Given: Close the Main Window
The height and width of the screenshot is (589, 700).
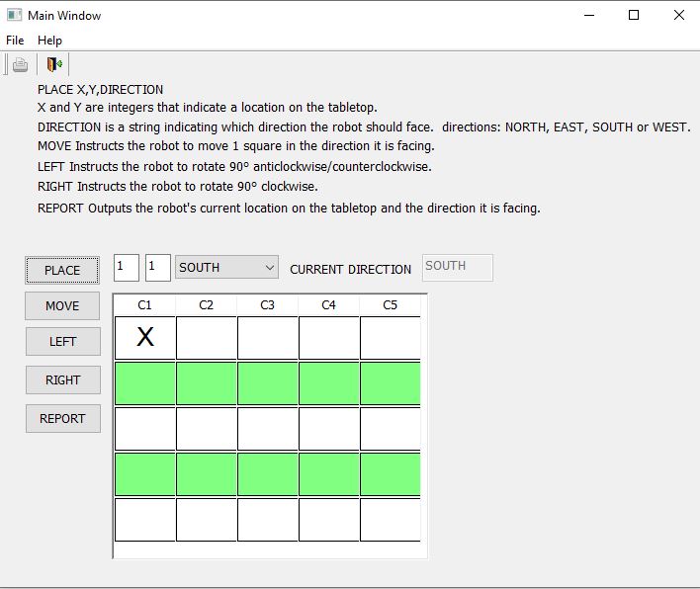Looking at the screenshot, I should click(678, 15).
